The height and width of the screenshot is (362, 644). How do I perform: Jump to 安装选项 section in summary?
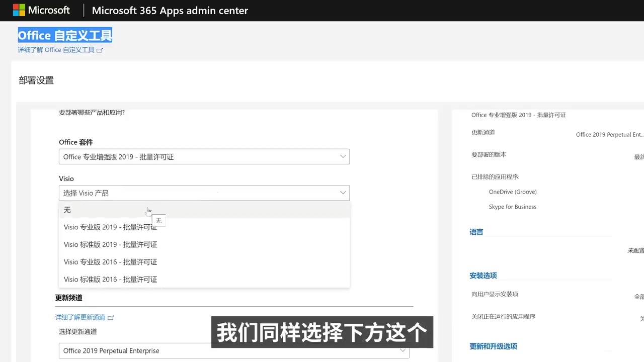click(483, 276)
